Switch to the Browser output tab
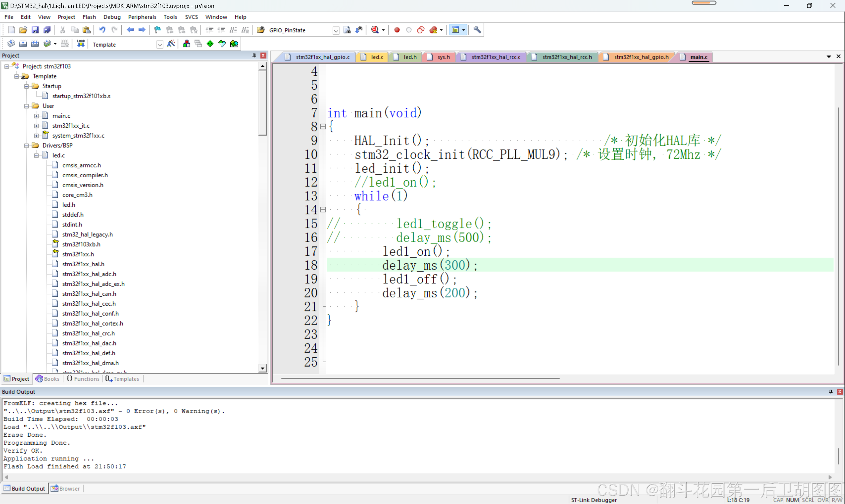This screenshot has width=845, height=504. pos(65,489)
